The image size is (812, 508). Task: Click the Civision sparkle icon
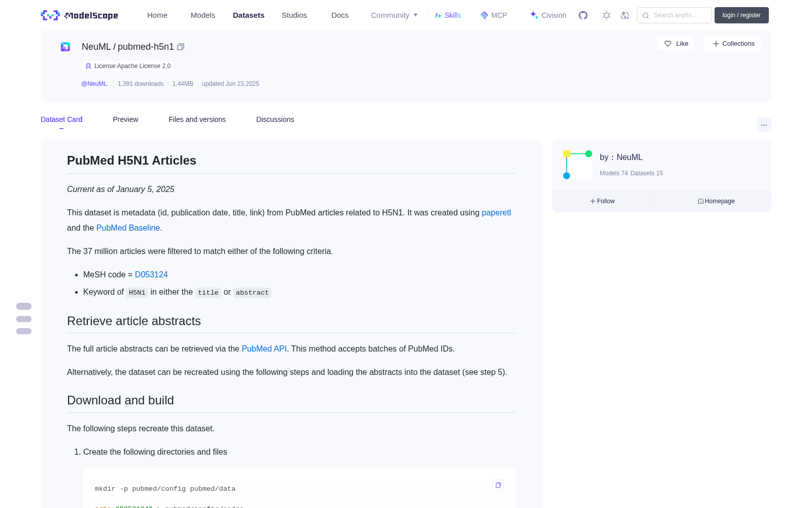[x=534, y=15]
